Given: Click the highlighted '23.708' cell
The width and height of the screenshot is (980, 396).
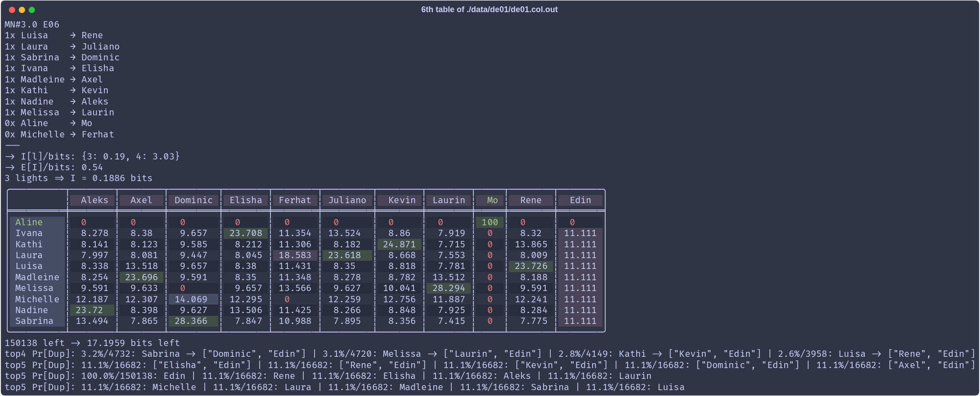Looking at the screenshot, I should 246,233.
